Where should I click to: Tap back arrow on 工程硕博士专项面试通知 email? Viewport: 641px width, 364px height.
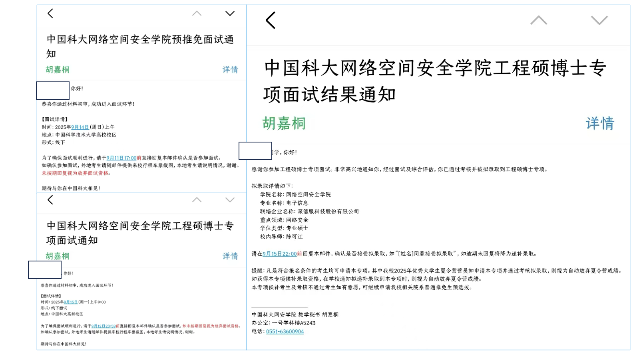[51, 200]
